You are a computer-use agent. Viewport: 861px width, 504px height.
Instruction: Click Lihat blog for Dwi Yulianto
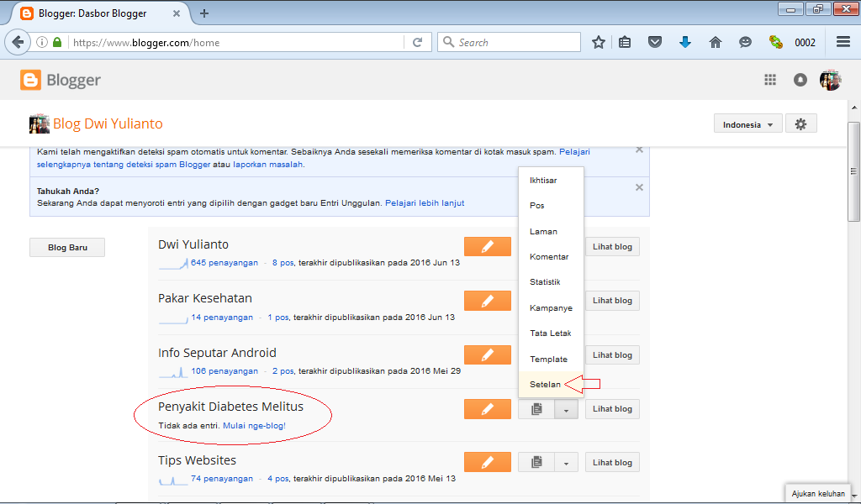click(x=612, y=247)
